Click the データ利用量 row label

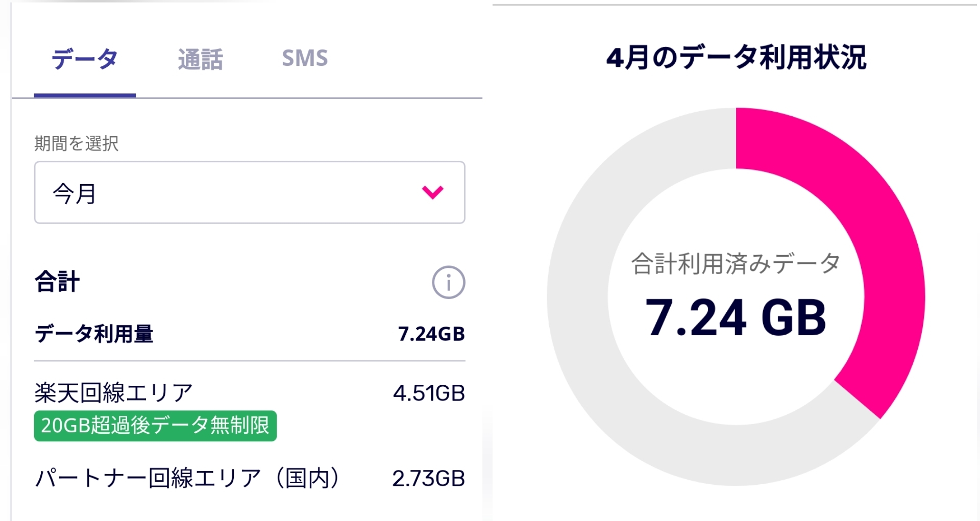94,334
